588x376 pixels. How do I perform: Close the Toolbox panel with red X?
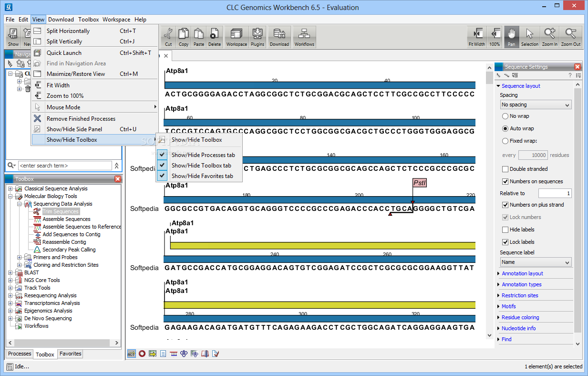pyautogui.click(x=118, y=179)
